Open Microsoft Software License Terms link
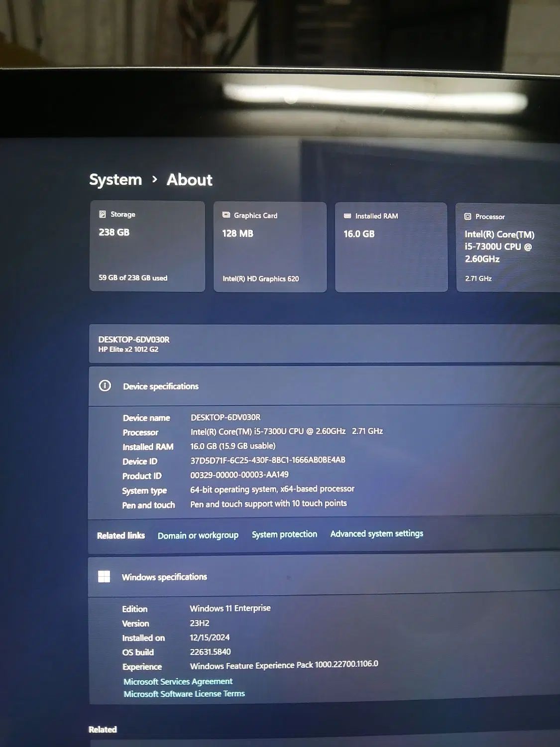560x747 pixels. 184,694
